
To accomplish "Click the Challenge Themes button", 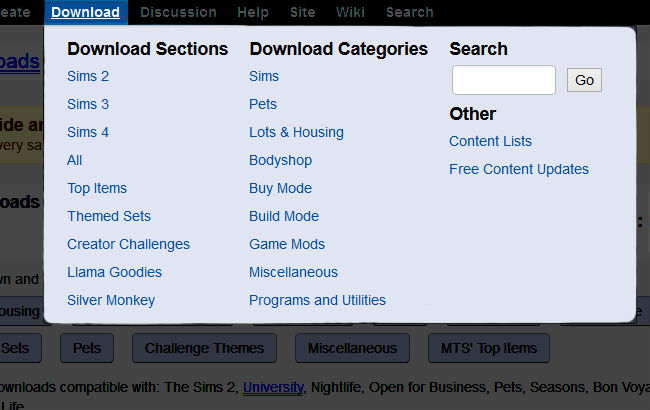I will (x=204, y=348).
